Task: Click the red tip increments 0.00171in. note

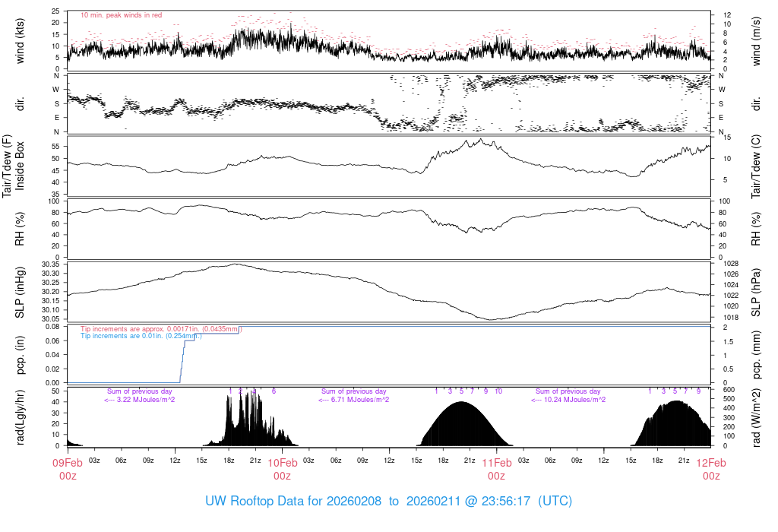Action: (x=161, y=329)
